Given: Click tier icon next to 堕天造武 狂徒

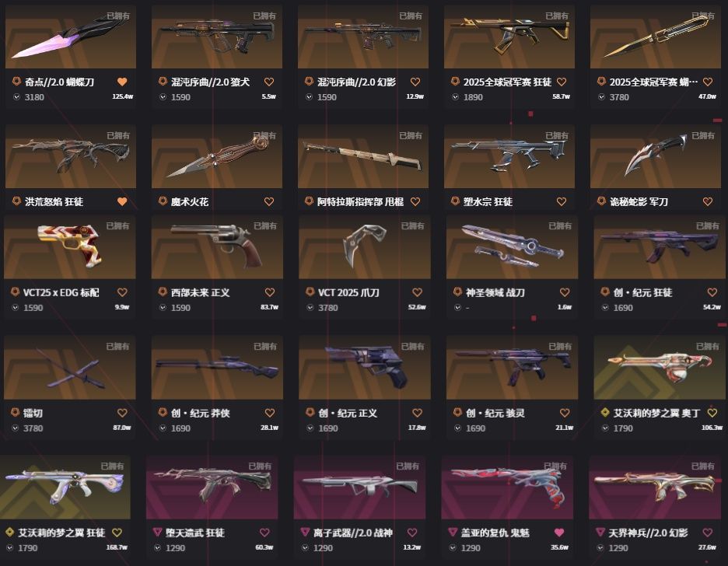Looking at the screenshot, I should pyautogui.click(x=157, y=532).
